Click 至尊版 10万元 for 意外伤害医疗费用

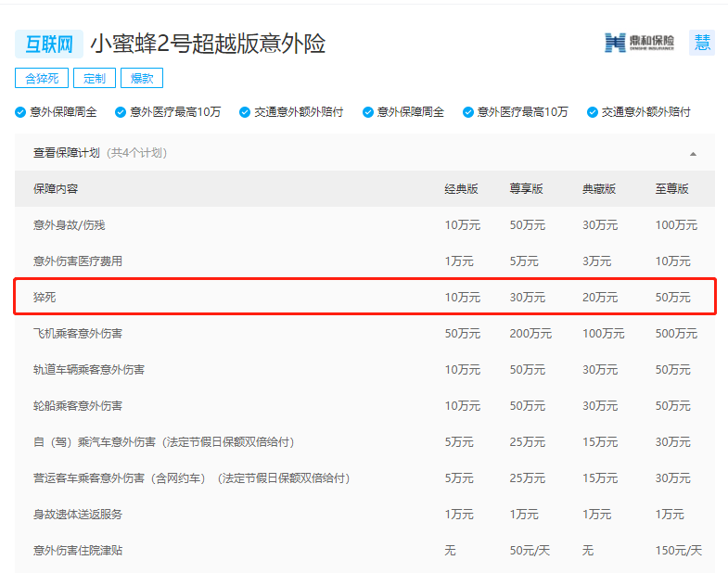click(x=672, y=261)
